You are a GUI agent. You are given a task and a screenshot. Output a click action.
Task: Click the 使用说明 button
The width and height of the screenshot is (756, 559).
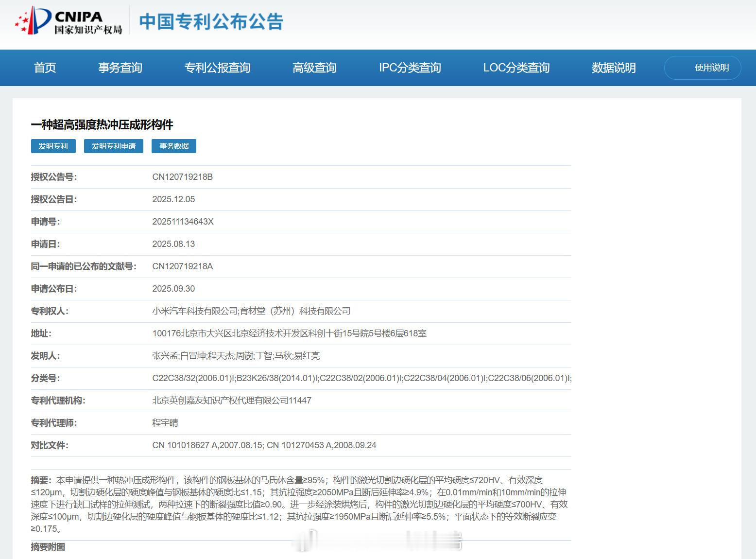pos(703,68)
